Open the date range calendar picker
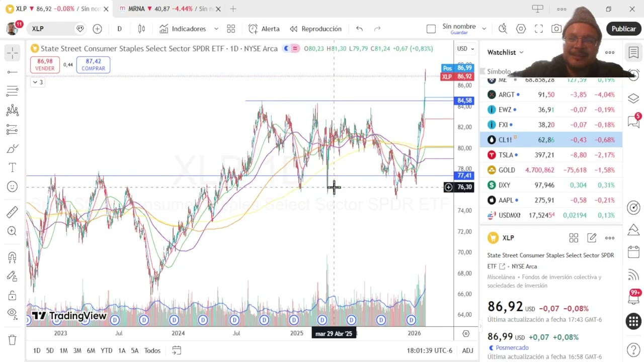The height and width of the screenshot is (362, 644). pos(177,350)
